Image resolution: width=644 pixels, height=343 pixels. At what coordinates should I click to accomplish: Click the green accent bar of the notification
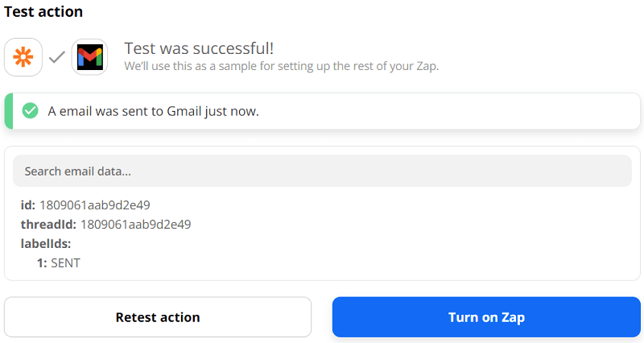click(8, 111)
